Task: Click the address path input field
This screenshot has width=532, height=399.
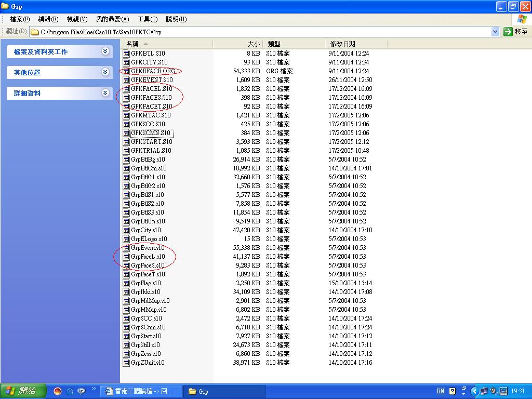Action: point(265,32)
